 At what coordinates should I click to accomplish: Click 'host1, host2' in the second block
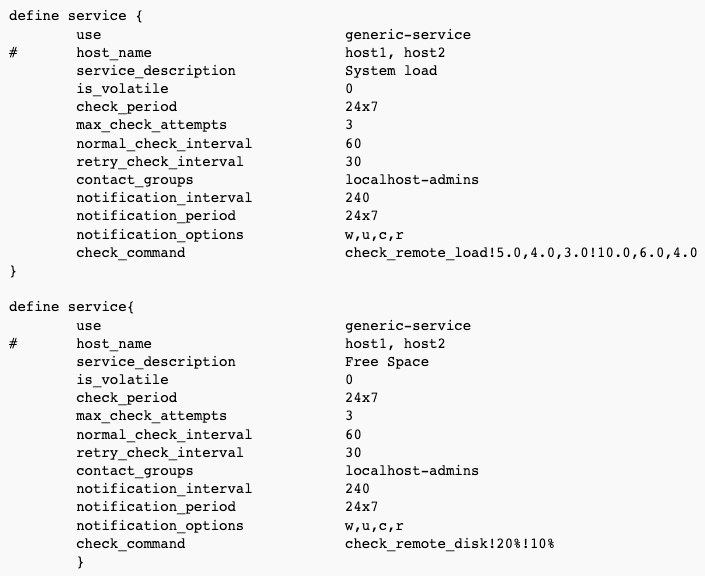coord(395,344)
